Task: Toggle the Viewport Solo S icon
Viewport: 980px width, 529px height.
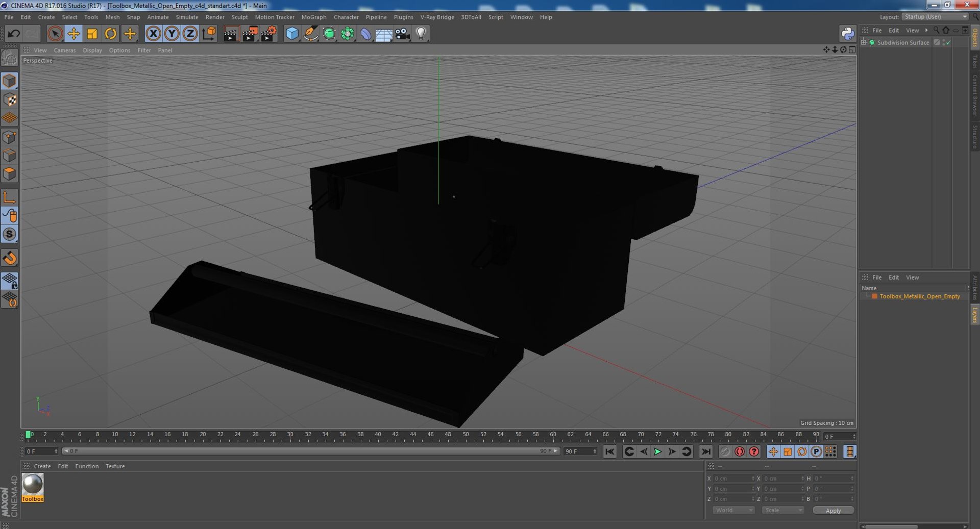Action: click(x=10, y=234)
